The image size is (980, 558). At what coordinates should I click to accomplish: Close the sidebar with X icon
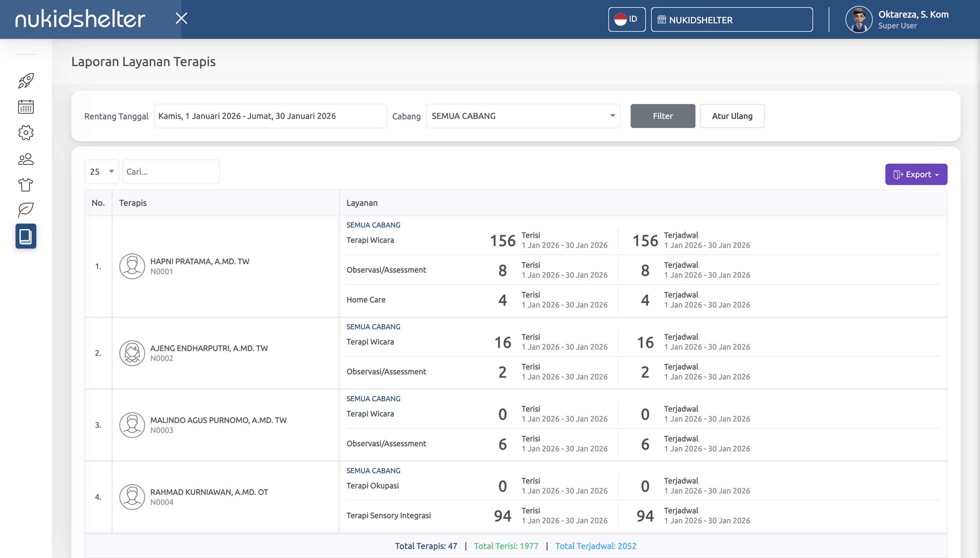[181, 18]
